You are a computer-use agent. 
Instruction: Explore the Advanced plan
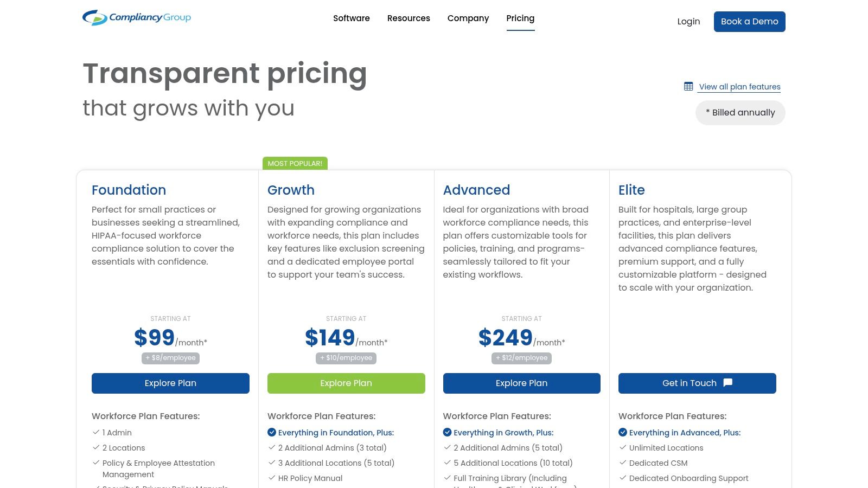(521, 383)
